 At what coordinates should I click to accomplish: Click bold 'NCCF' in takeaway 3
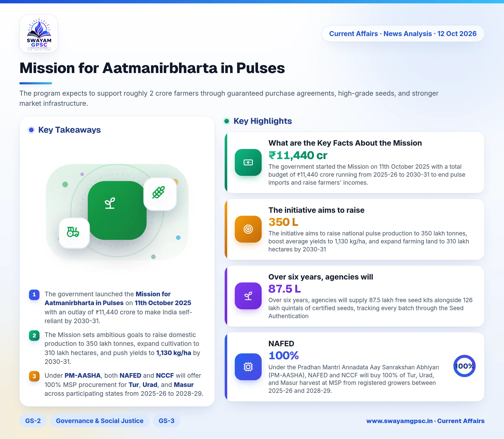165,376
